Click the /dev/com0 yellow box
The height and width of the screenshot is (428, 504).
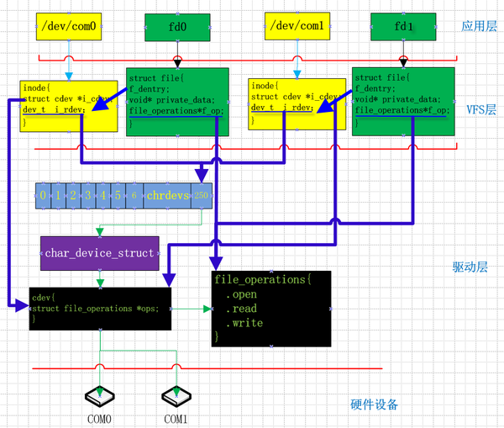[x=69, y=26]
